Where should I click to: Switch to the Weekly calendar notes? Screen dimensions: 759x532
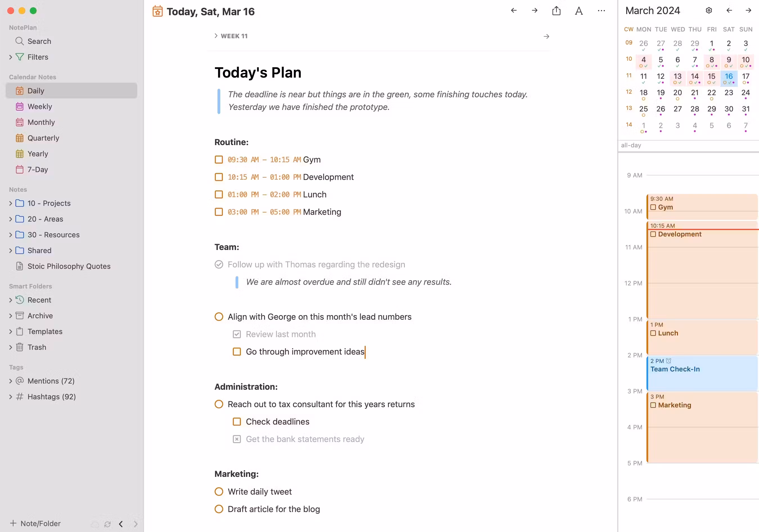[x=39, y=106]
